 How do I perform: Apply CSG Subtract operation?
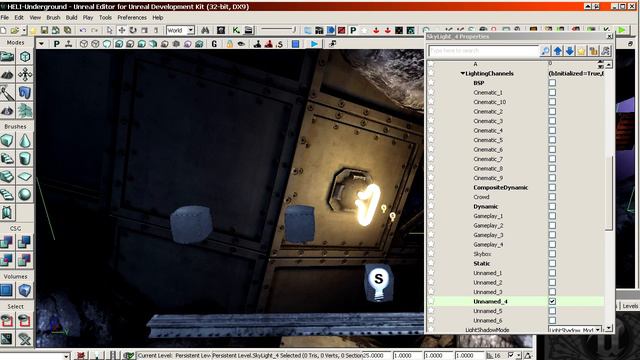click(x=25, y=242)
